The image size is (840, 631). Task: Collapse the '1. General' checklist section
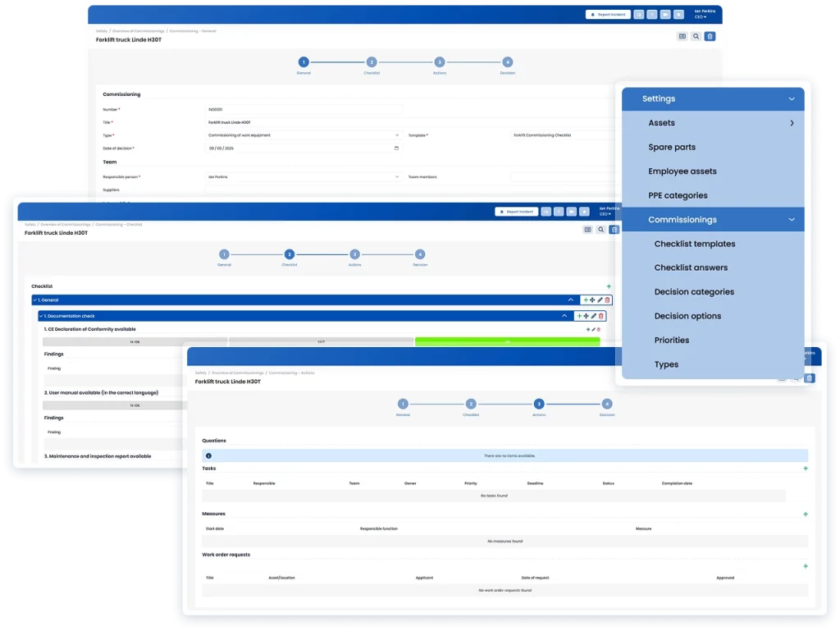(570, 300)
